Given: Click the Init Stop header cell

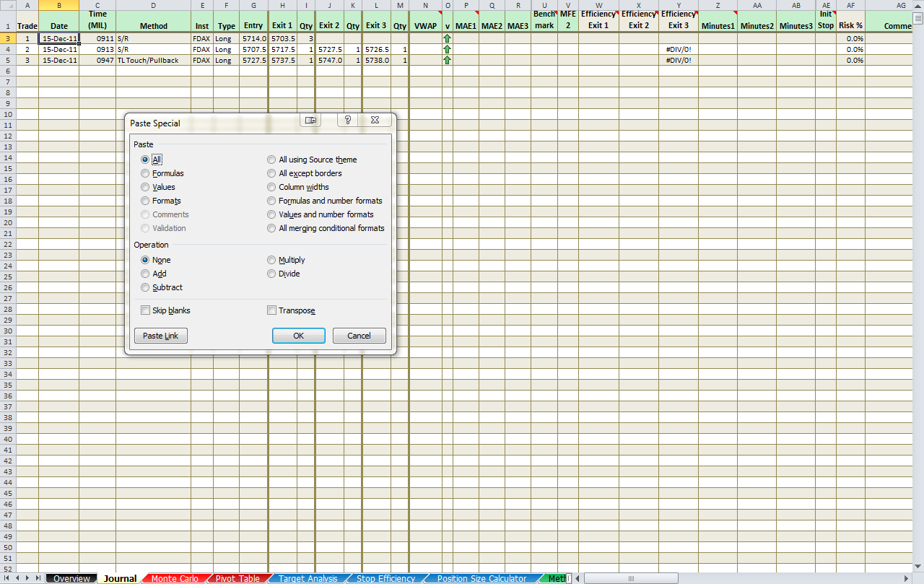Looking at the screenshot, I should point(826,21).
